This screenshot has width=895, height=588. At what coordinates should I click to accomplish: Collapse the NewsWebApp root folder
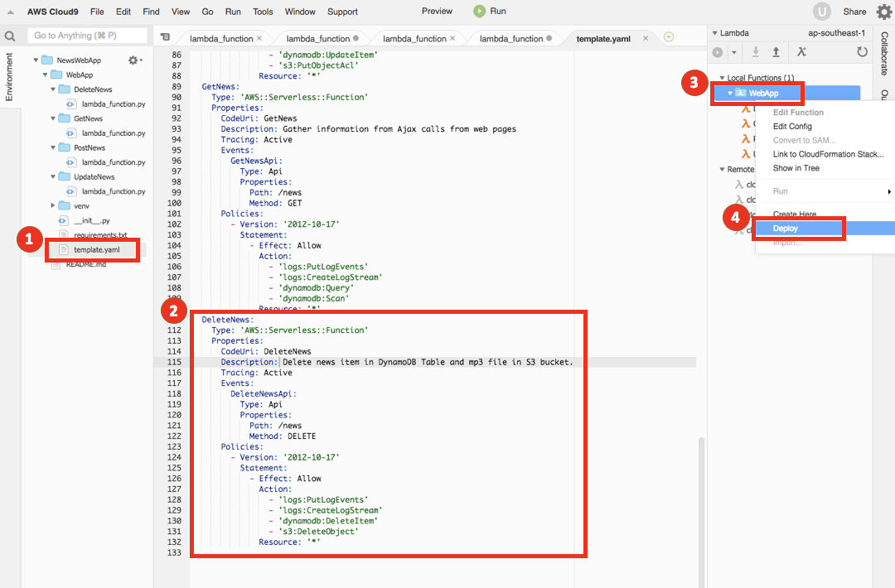tap(36, 60)
